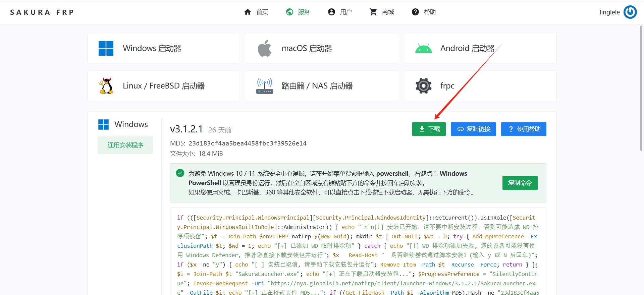Click the green 复制命令 button

[520, 183]
